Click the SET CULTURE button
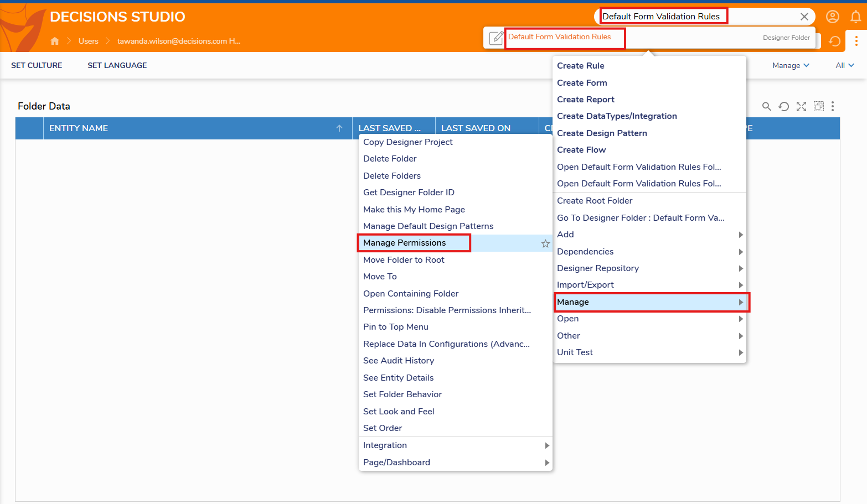This screenshot has width=867, height=504. tap(37, 65)
